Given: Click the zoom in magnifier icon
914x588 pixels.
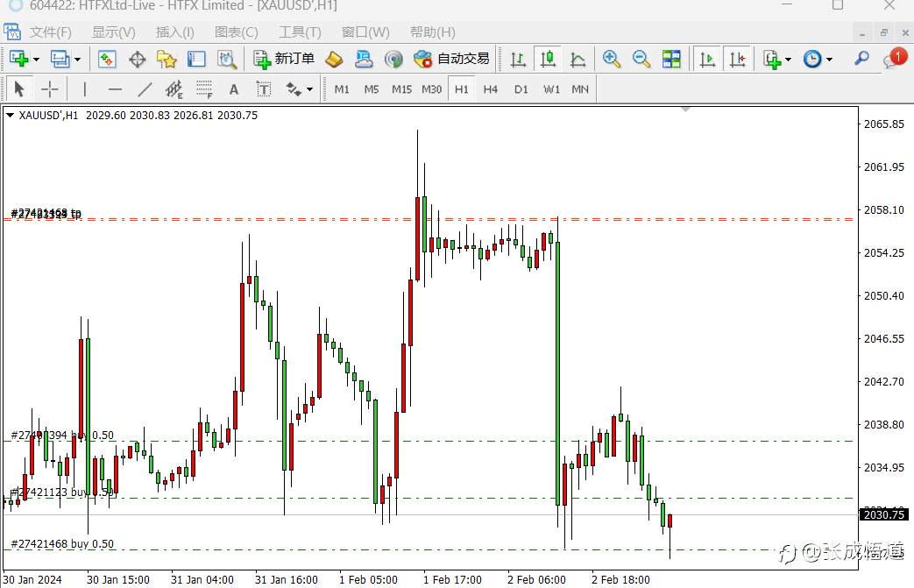Looking at the screenshot, I should coord(612,59).
